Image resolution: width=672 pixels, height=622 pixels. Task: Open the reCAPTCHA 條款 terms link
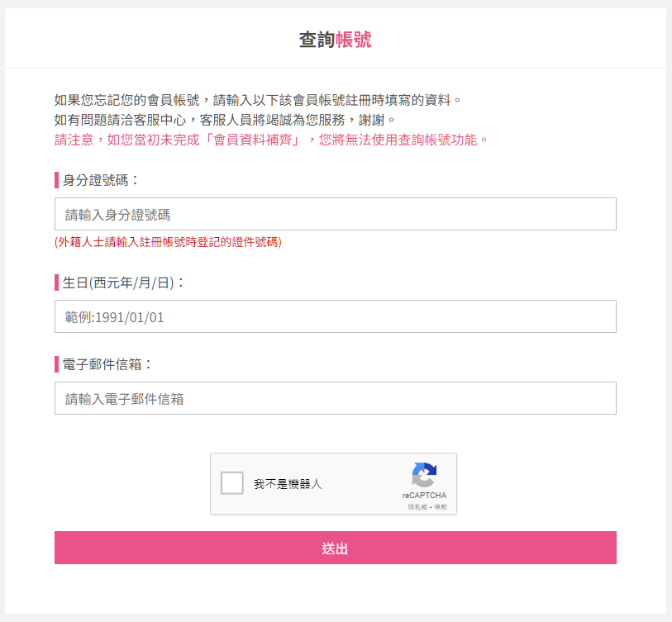coord(441,506)
